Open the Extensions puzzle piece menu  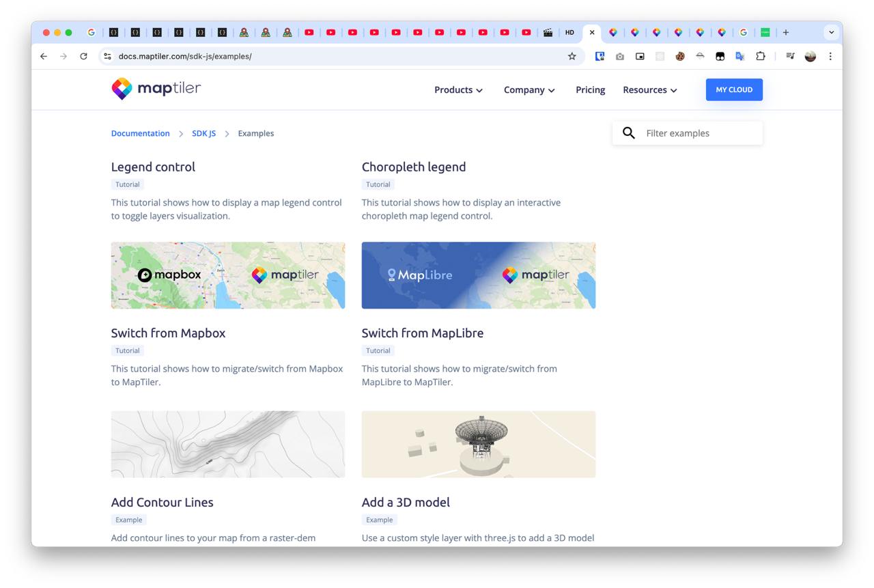click(760, 57)
